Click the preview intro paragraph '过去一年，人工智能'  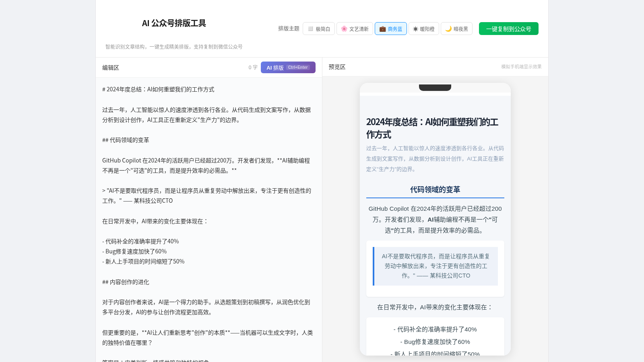pyautogui.click(x=435, y=159)
